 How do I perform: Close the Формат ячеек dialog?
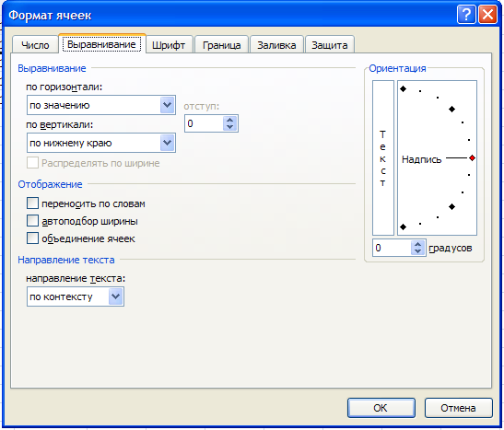pos(488,14)
